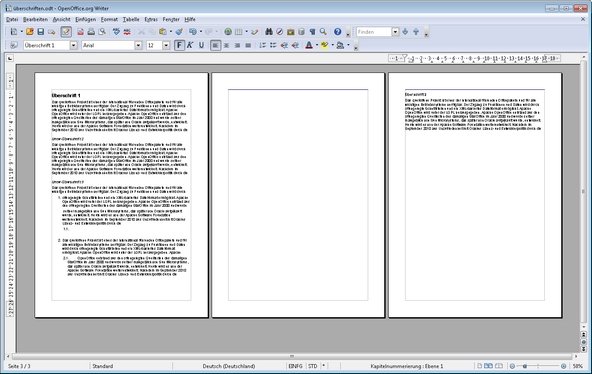Click the EINFG insert mode status field
This screenshot has height=374, width=592.
pyautogui.click(x=295, y=366)
